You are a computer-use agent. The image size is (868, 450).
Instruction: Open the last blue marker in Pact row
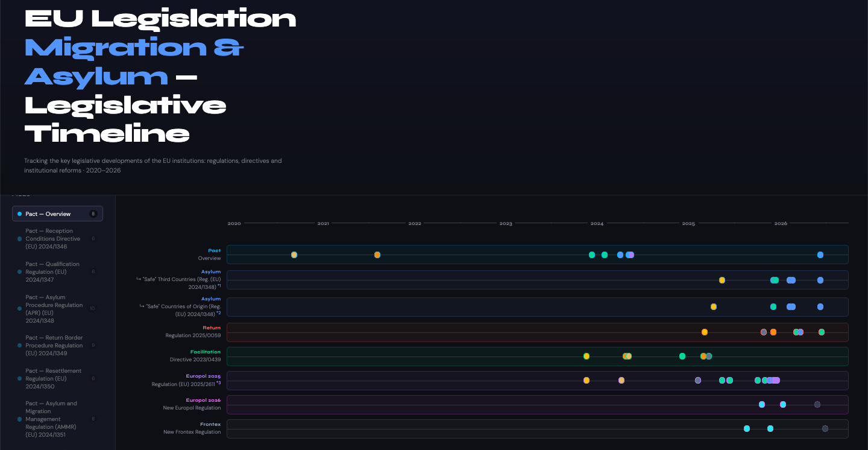coord(820,255)
